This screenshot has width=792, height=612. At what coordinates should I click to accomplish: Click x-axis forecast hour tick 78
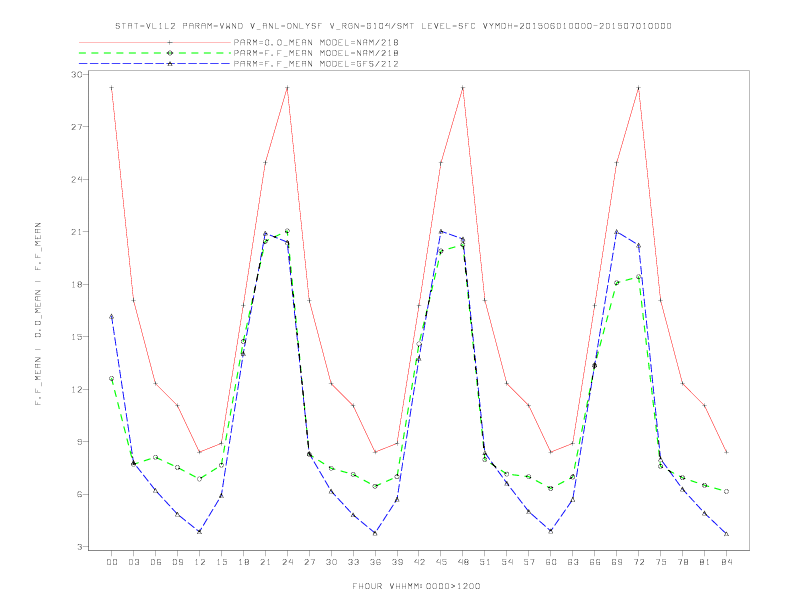(x=683, y=562)
